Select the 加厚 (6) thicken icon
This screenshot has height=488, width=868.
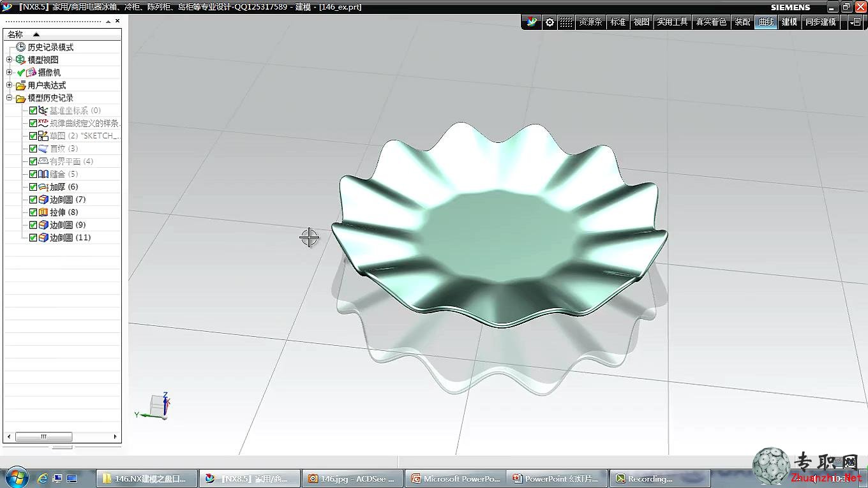43,187
